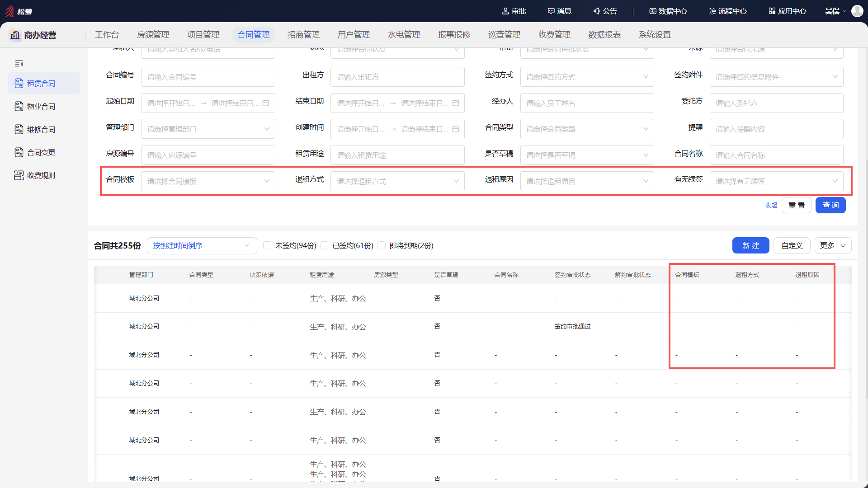Open the 签约方式 dropdown

click(587, 77)
